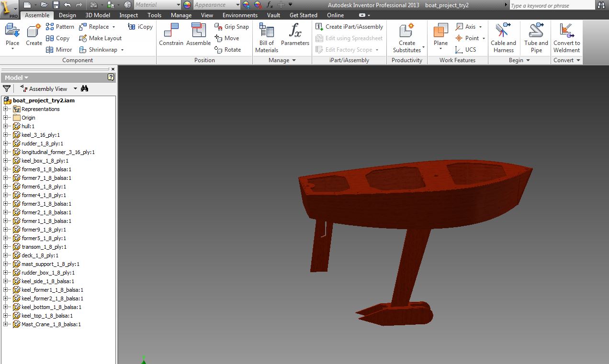
Task: Click the Grip Snap tool
Action: [x=232, y=27]
